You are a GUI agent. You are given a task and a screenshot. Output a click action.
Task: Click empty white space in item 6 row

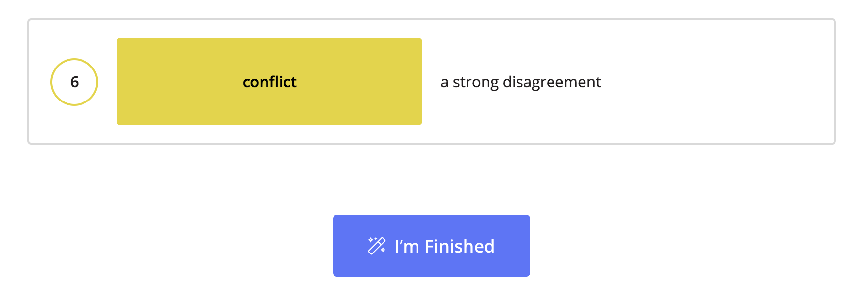click(718, 82)
